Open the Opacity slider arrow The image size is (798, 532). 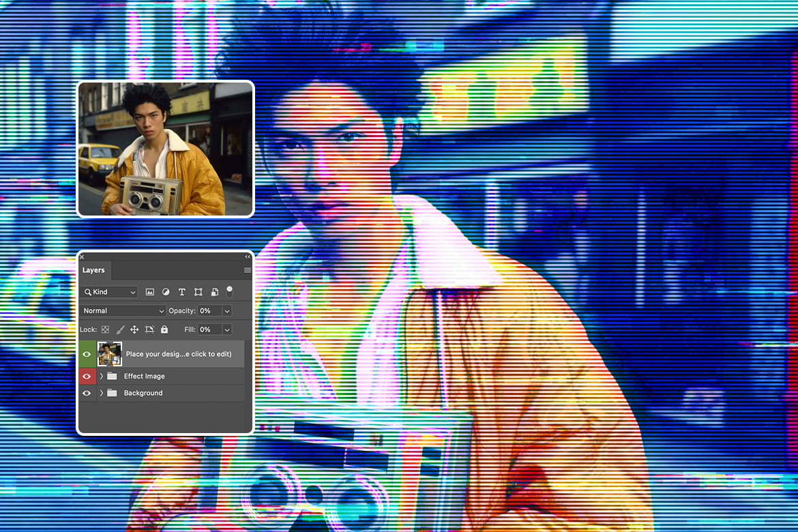tap(227, 310)
